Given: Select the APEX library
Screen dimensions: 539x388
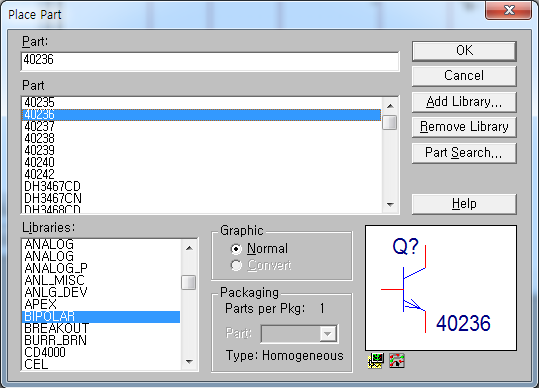Looking at the screenshot, I should 101,304.
